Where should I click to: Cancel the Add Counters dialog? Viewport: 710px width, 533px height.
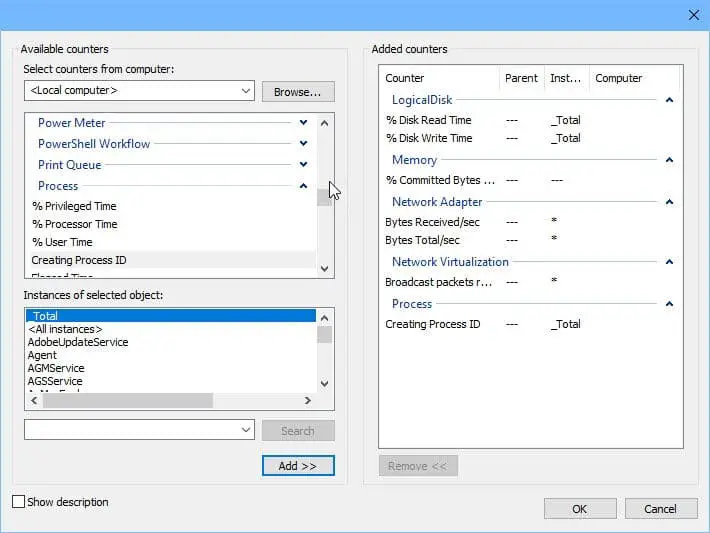click(661, 509)
